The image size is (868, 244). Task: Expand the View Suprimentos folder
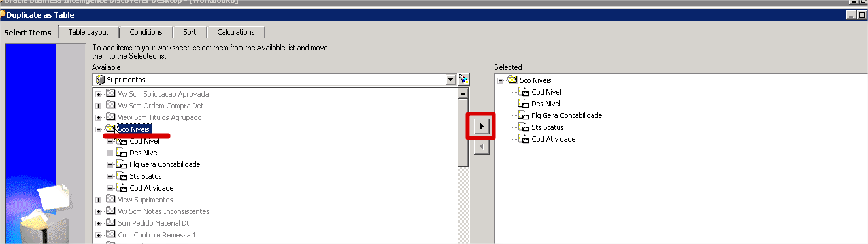tap(99, 200)
